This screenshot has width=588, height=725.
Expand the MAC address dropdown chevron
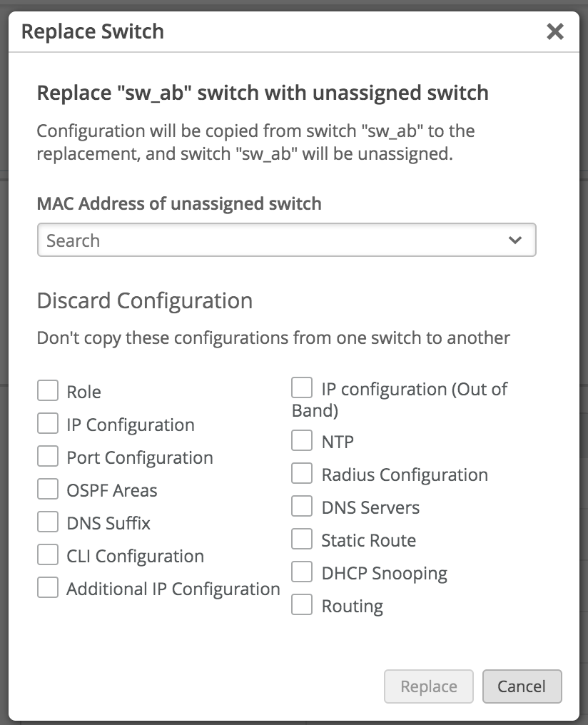[515, 240]
